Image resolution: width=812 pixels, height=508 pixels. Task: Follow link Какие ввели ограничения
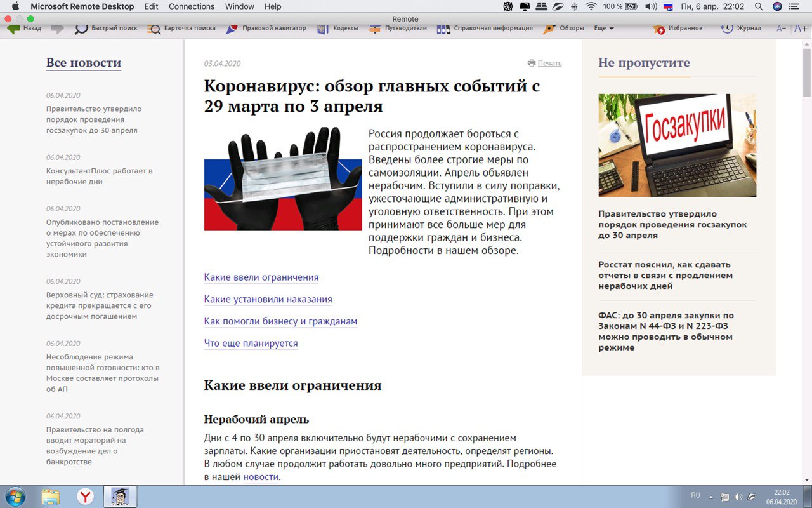(x=261, y=277)
